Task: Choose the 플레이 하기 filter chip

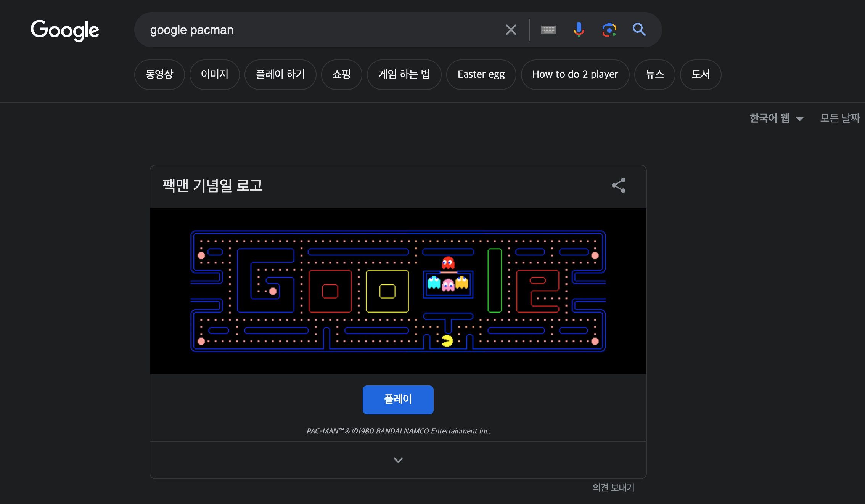Action: pos(280,74)
